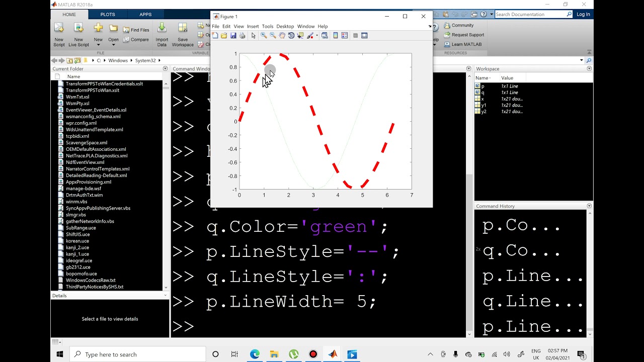Screen dimensions: 644x362
Task: Insert a legend into the figure
Action: (x=345, y=36)
